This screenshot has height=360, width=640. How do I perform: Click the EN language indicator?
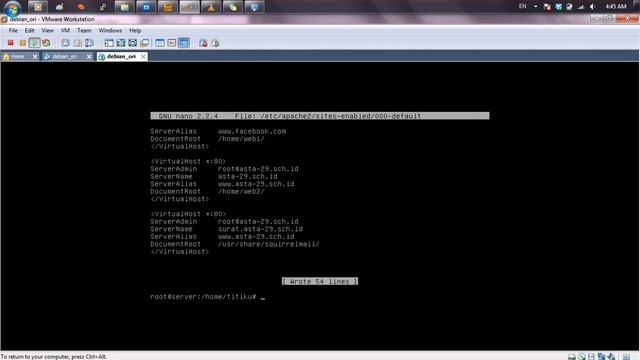tap(522, 6)
